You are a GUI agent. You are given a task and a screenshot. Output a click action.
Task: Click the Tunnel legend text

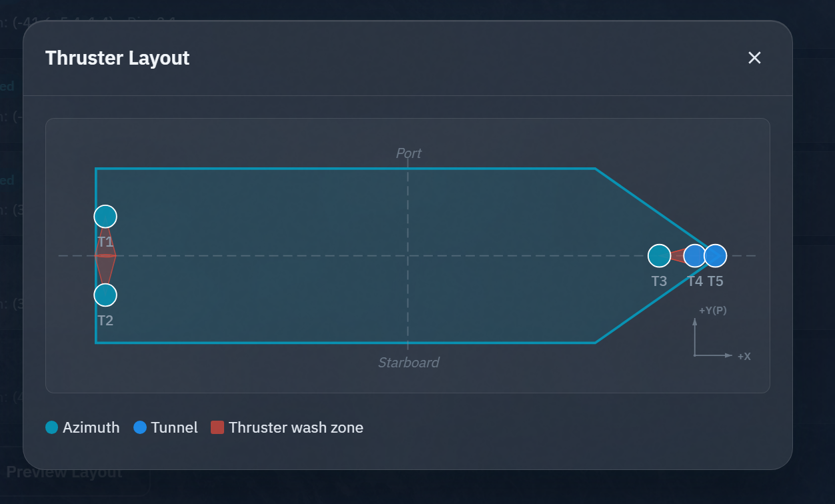pyautogui.click(x=175, y=427)
